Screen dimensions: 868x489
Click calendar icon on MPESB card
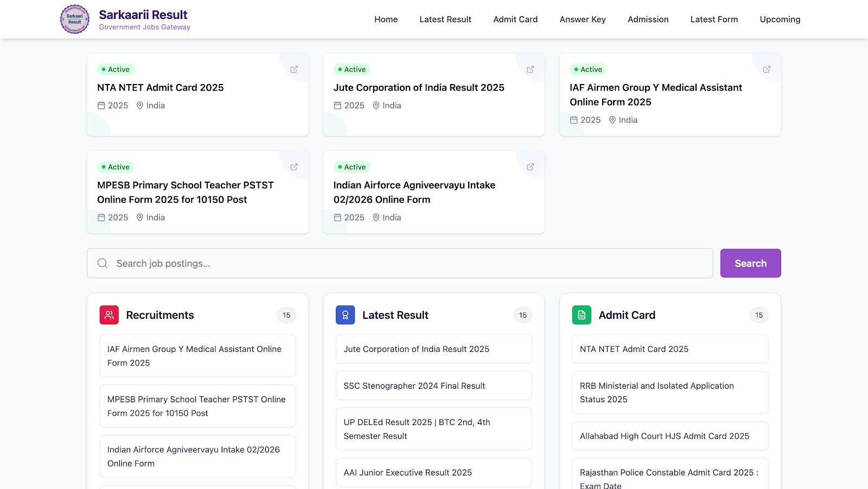click(101, 217)
